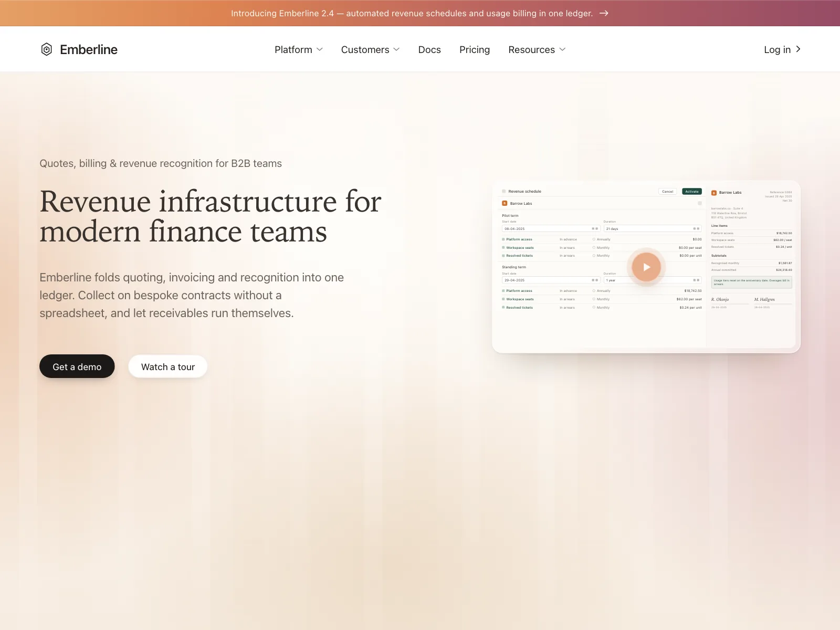Click the Standing term Platform access amount $18,742.50
This screenshot has height=630, width=840.
(693, 291)
